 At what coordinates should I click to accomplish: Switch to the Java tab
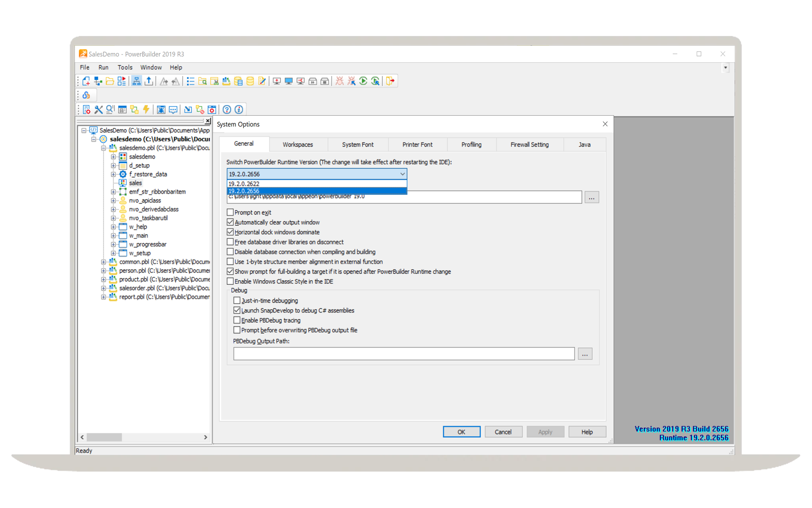point(585,144)
